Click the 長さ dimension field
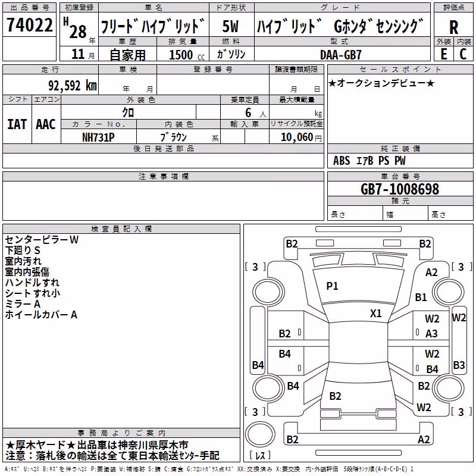This screenshot has width=476, height=476. [355, 214]
